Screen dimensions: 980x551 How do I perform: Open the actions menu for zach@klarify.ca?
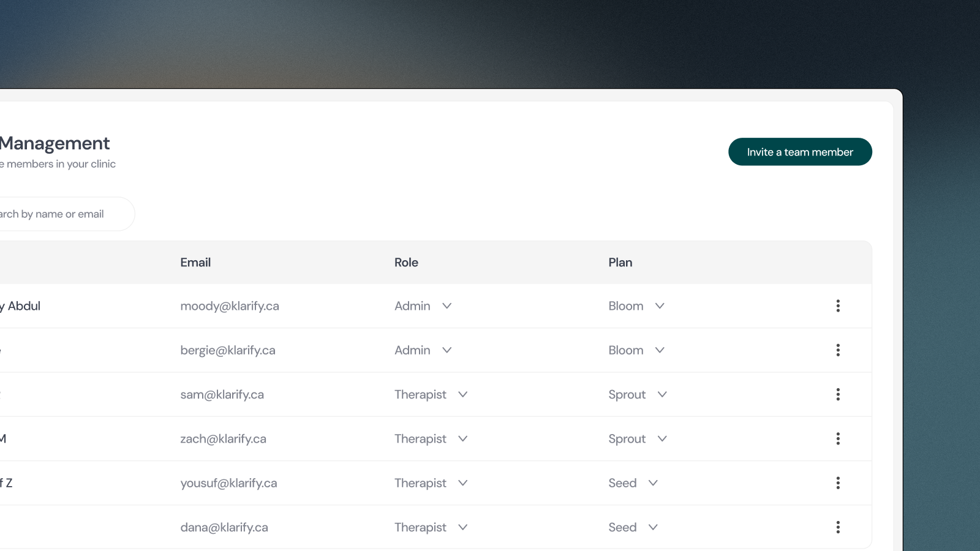(838, 438)
